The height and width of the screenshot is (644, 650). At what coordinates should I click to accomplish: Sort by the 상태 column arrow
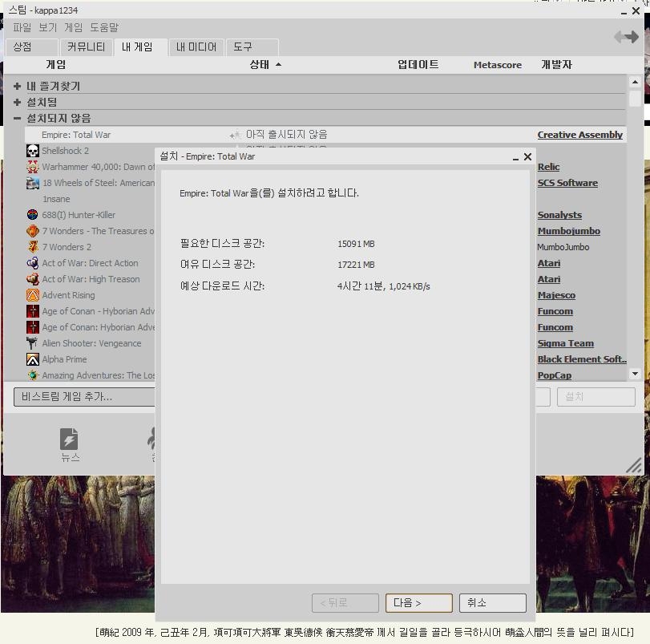tap(279, 65)
